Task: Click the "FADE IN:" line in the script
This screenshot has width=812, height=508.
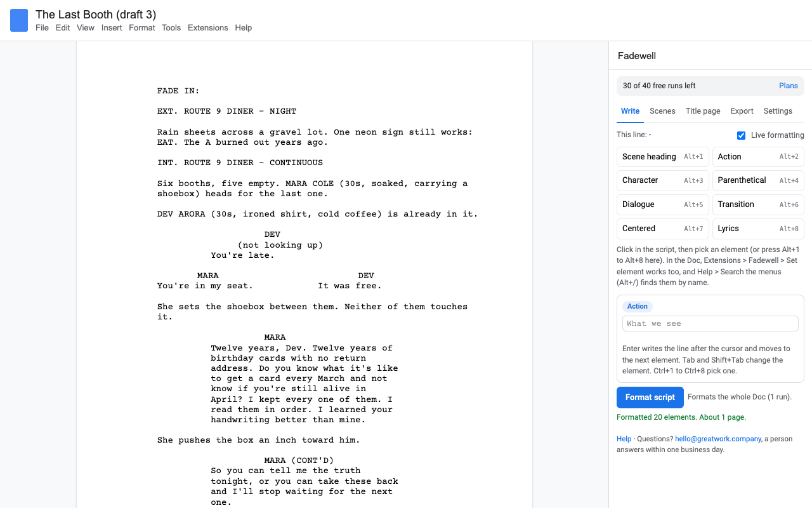Action: click(178, 91)
